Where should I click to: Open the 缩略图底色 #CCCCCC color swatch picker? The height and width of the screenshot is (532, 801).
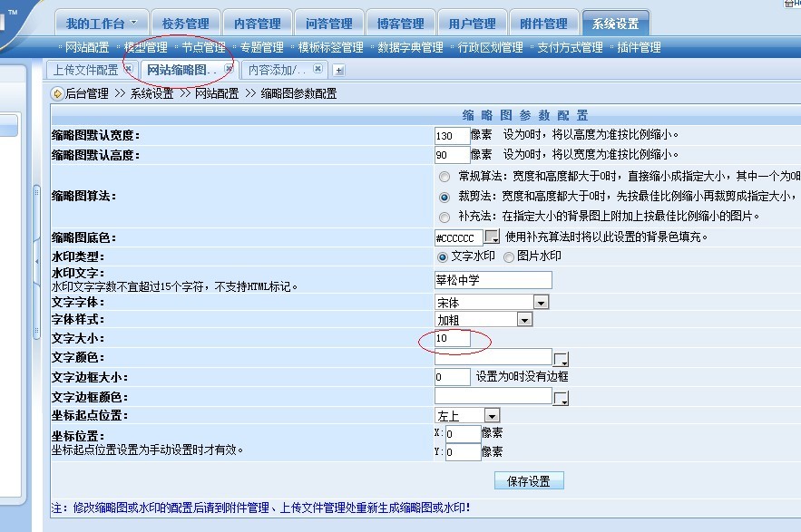coord(492,237)
